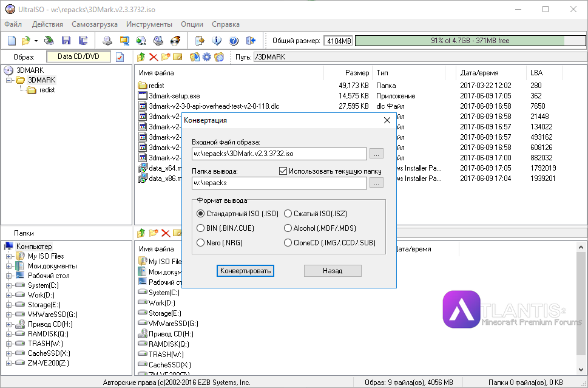This screenshot has height=388, width=588.
Task: Create a new image with the blank page icon
Action: point(12,41)
